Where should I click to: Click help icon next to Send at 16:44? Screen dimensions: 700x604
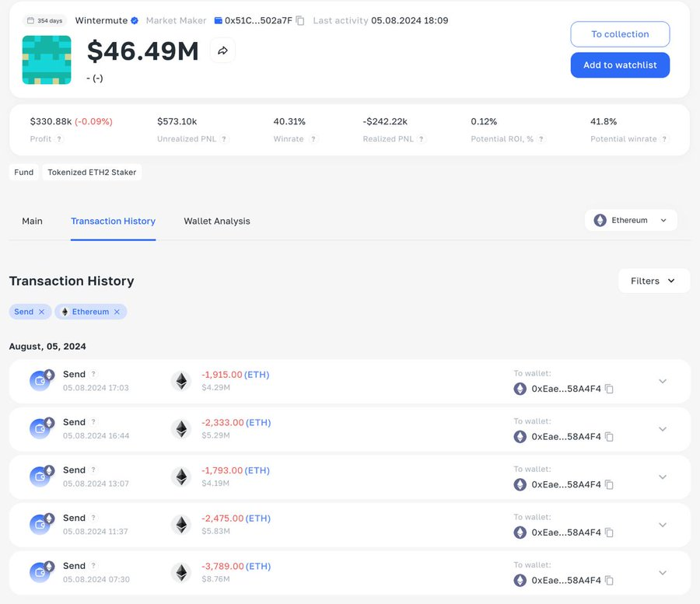click(x=93, y=421)
